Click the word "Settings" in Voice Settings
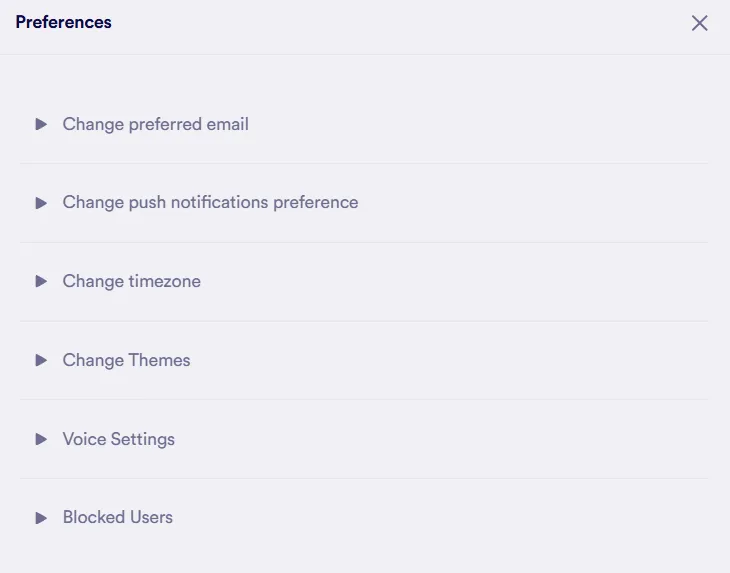 pos(143,439)
